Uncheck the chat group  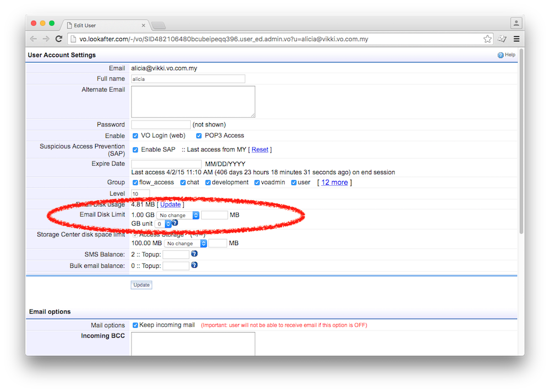183,183
